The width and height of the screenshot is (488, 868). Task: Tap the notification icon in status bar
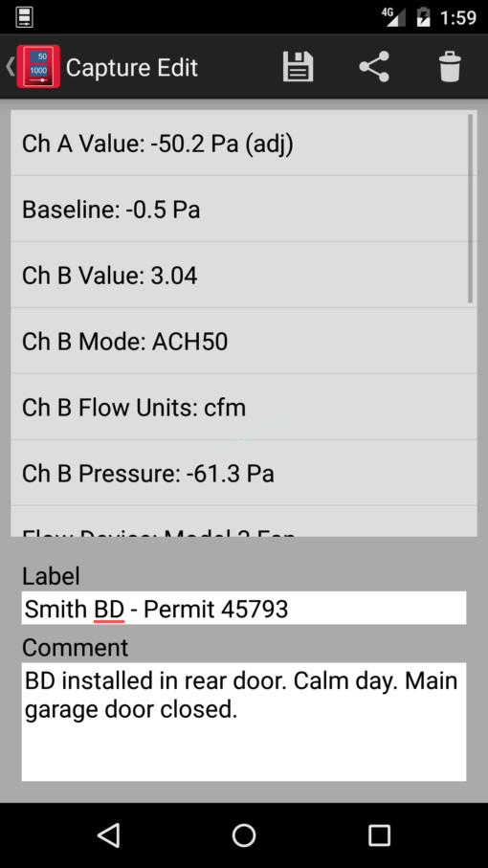tap(24, 17)
